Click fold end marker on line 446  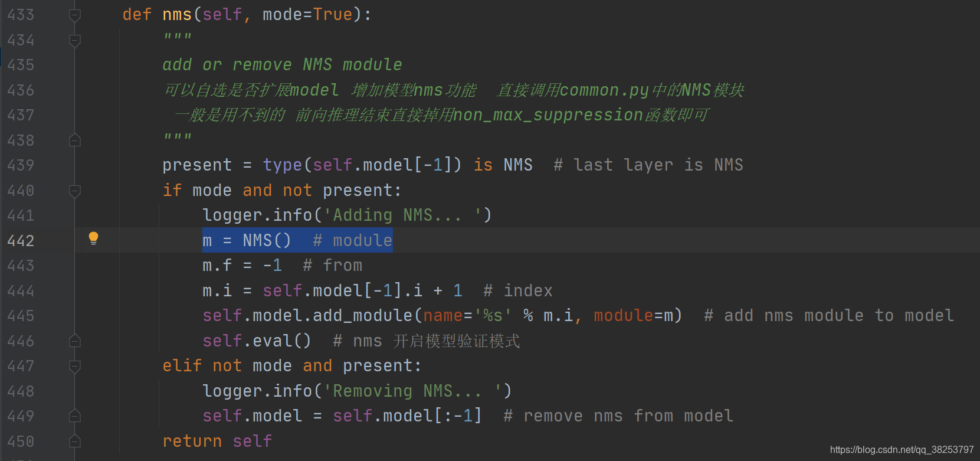75,341
